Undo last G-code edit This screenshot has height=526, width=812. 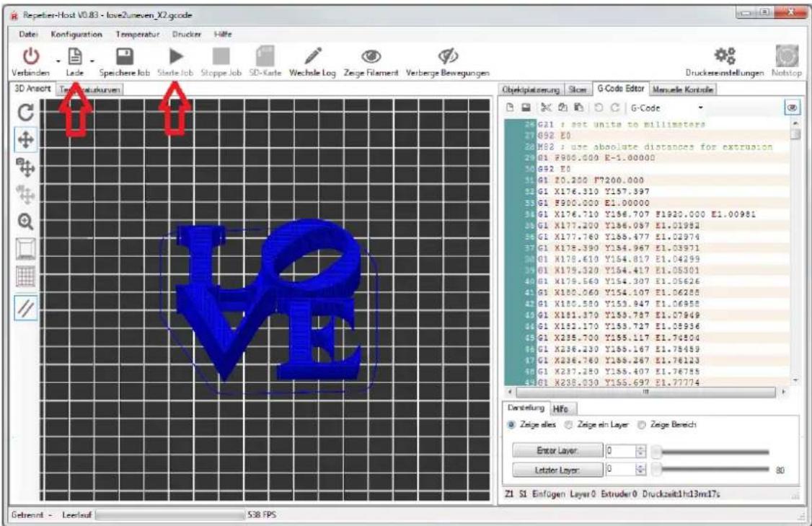pyautogui.click(x=599, y=108)
